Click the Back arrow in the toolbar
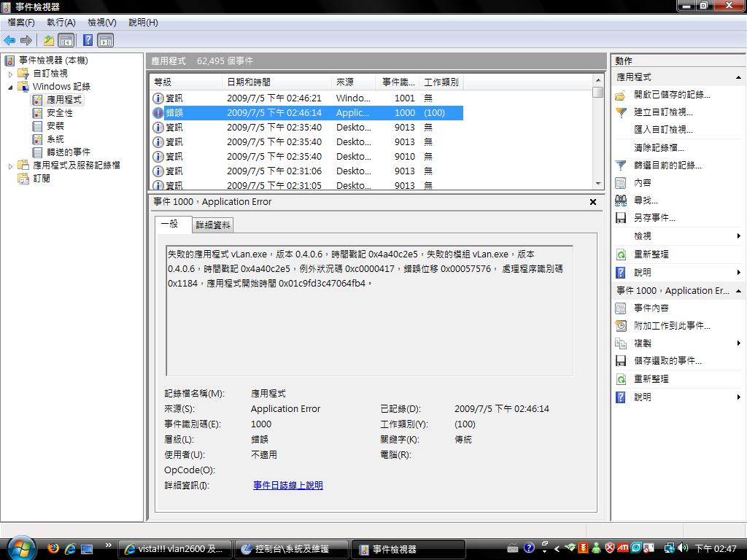 click(9, 40)
